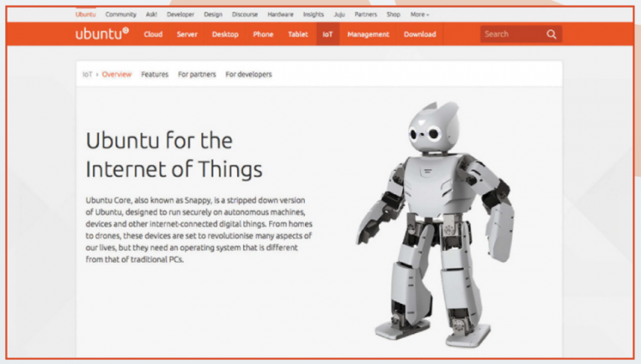The width and height of the screenshot is (641, 364).
Task: Open the Cloud section
Action: 152,34
